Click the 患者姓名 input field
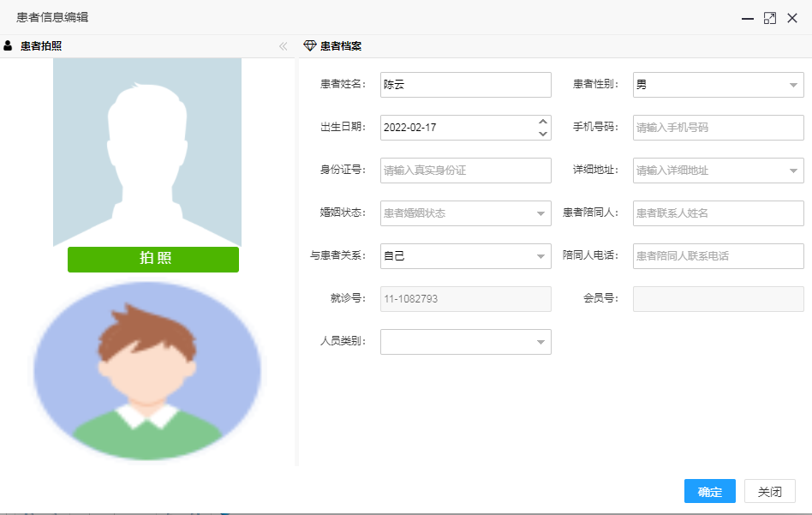The width and height of the screenshot is (812, 515). [x=466, y=85]
